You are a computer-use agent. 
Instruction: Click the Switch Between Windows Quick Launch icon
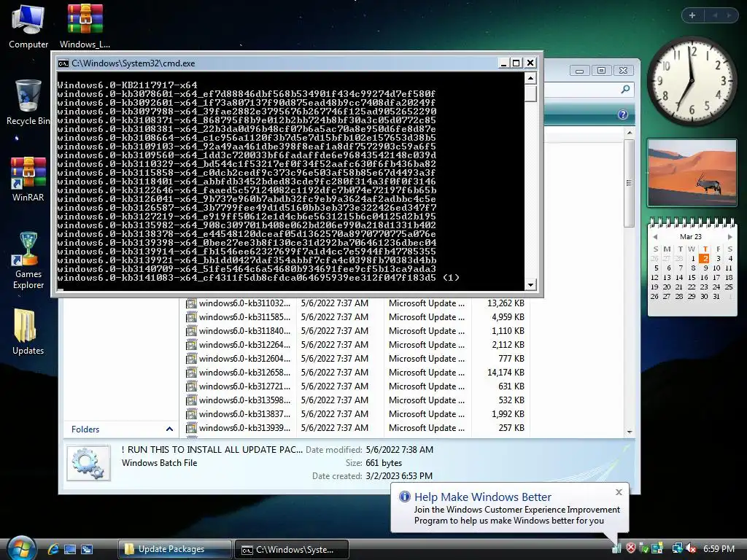[x=87, y=549]
